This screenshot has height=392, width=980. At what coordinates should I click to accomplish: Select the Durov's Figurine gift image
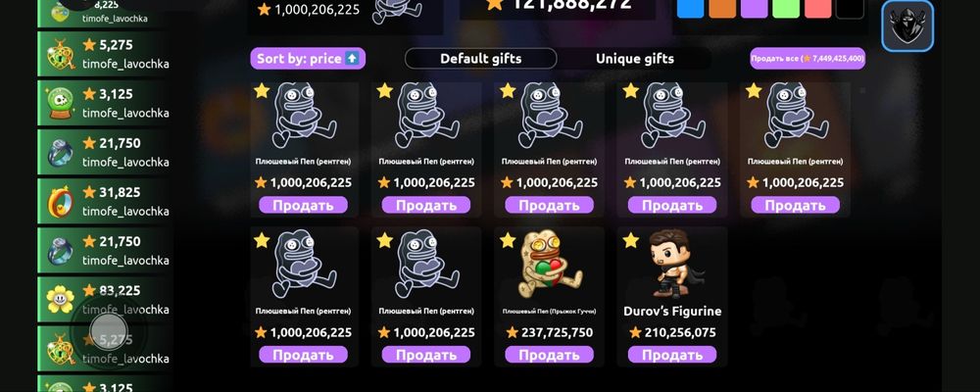tap(672, 264)
